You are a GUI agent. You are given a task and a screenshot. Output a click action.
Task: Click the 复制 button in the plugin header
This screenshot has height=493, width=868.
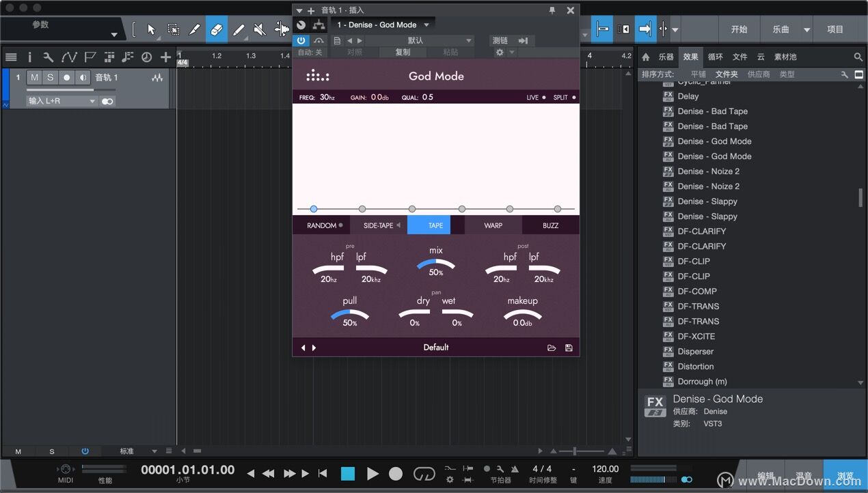click(403, 53)
